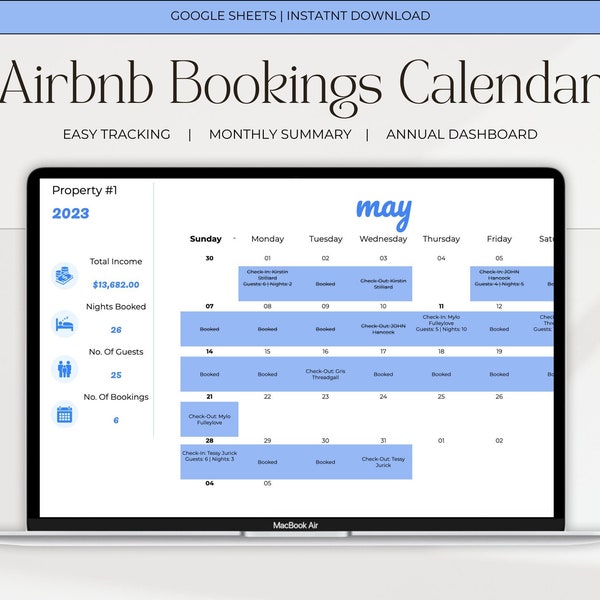This screenshot has width=600, height=600.
Task: Click the date number 28 under Sunday
Action: pyautogui.click(x=209, y=440)
